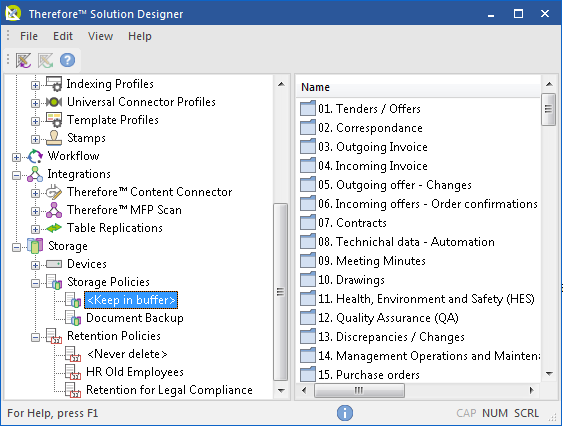Click the Stamps icon

tap(54, 138)
